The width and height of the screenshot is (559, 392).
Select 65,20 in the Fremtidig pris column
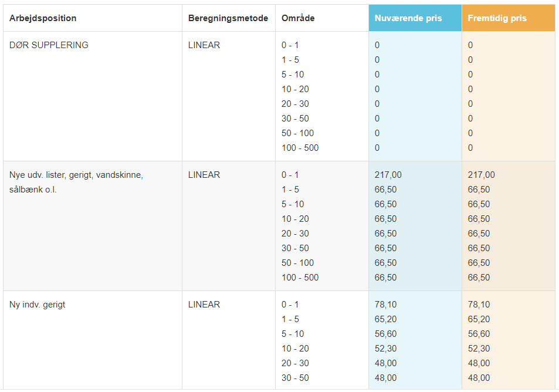point(479,319)
